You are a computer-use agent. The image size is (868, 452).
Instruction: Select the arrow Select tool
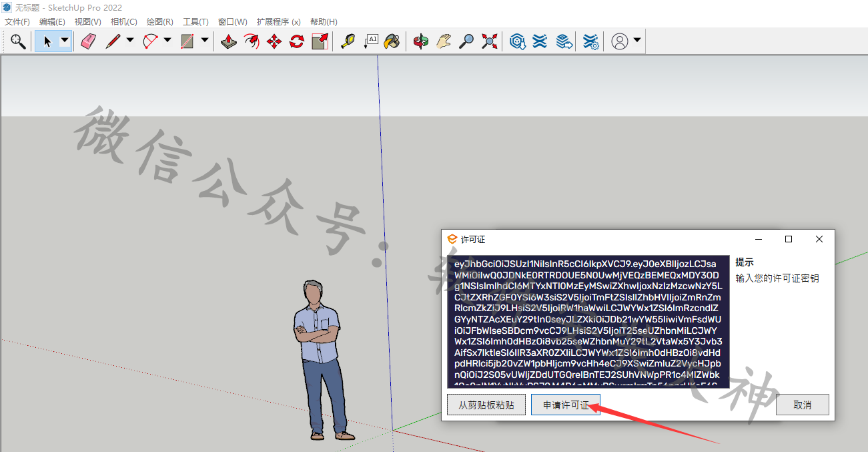click(47, 41)
